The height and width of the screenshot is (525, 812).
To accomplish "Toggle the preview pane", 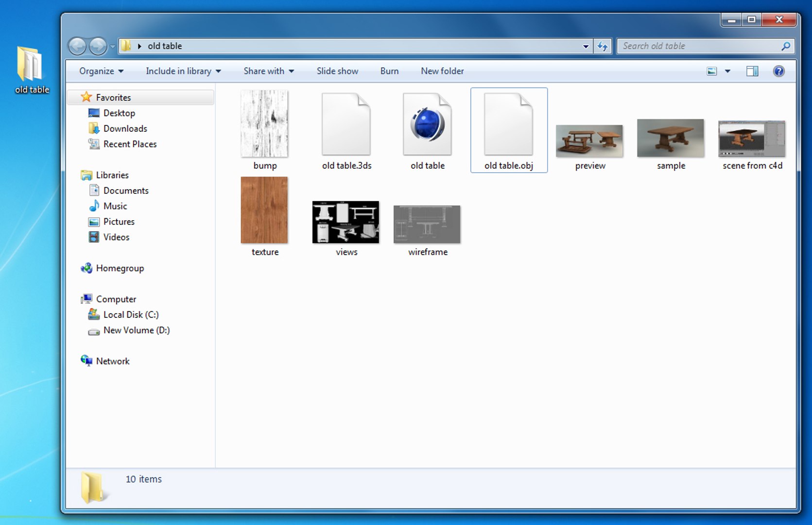I will click(x=752, y=71).
